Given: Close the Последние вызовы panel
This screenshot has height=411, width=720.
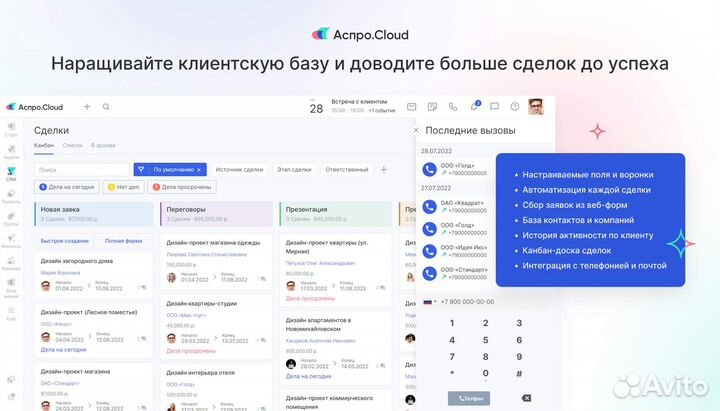Looking at the screenshot, I should pos(416,130).
